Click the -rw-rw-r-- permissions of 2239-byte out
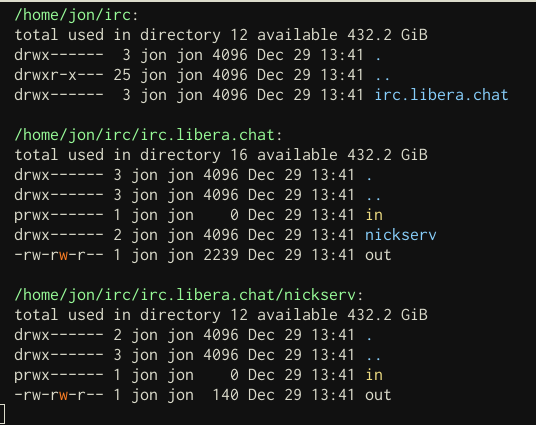536x425 pixels. (59, 255)
